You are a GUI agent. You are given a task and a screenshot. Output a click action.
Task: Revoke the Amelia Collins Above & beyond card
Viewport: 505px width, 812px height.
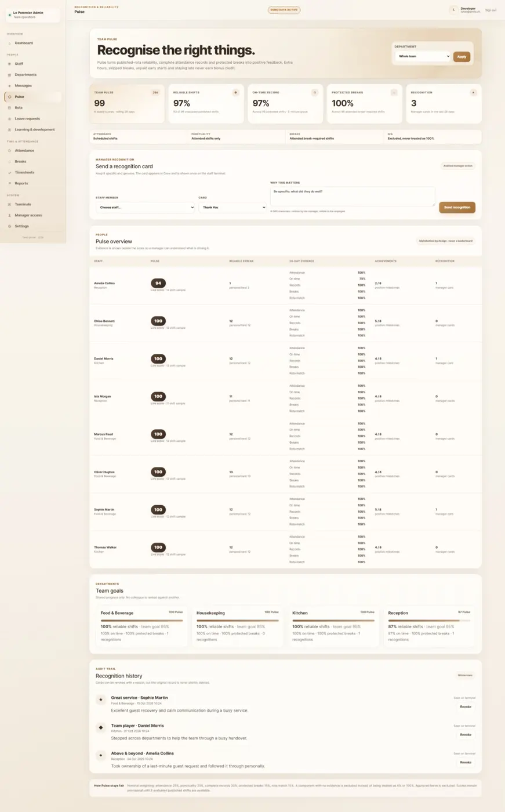[466, 763]
